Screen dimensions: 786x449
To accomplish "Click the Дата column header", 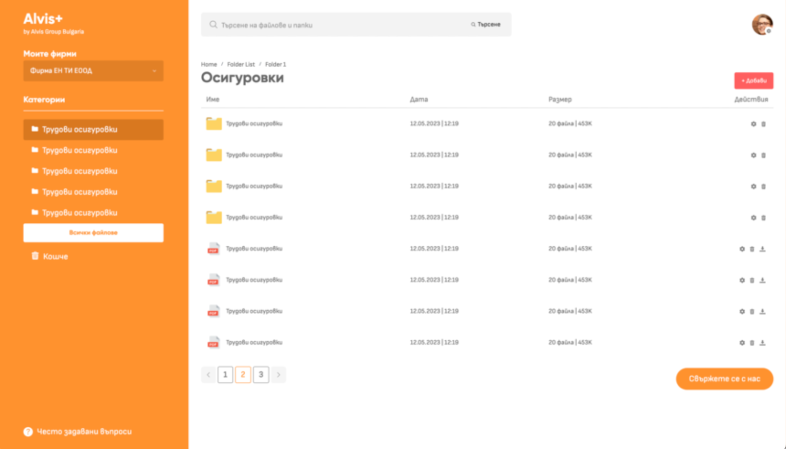I will (419, 99).
